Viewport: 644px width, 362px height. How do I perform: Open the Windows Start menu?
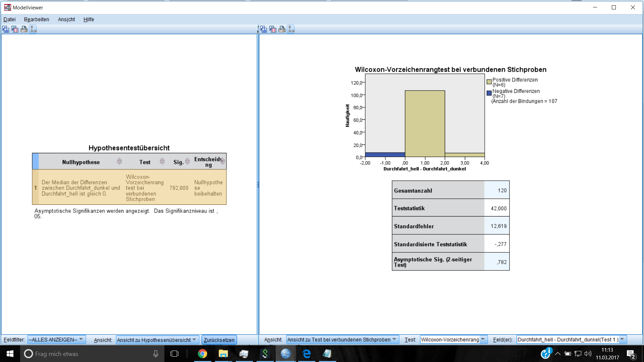[10, 354]
